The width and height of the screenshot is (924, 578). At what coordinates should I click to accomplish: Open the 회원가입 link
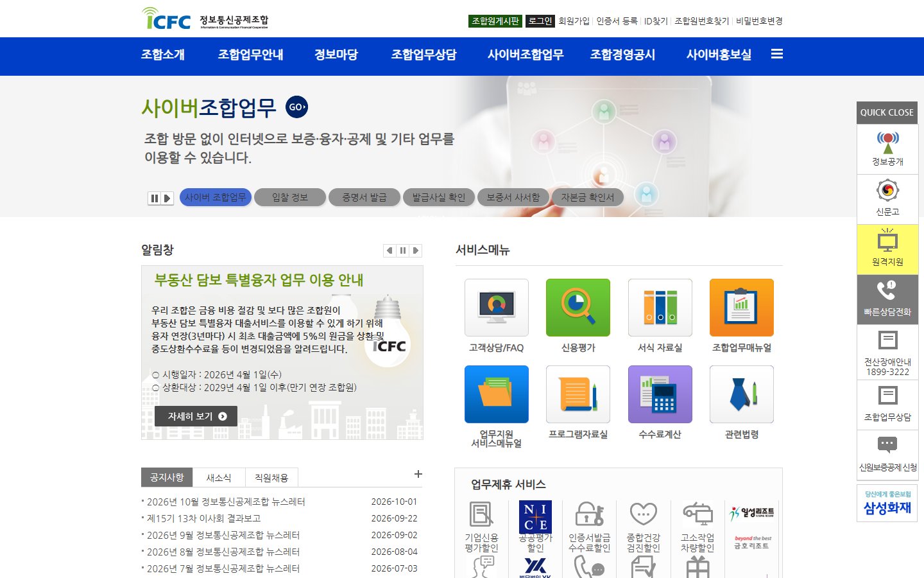[x=574, y=21]
